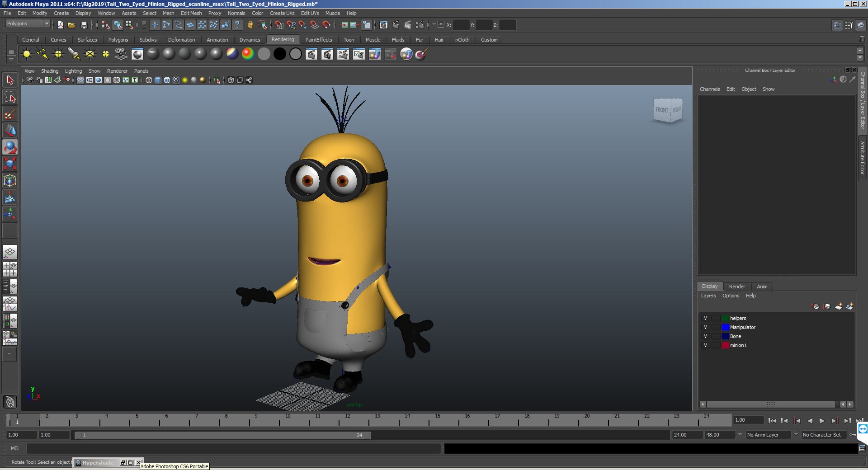Select the Scale tool

pos(10,164)
